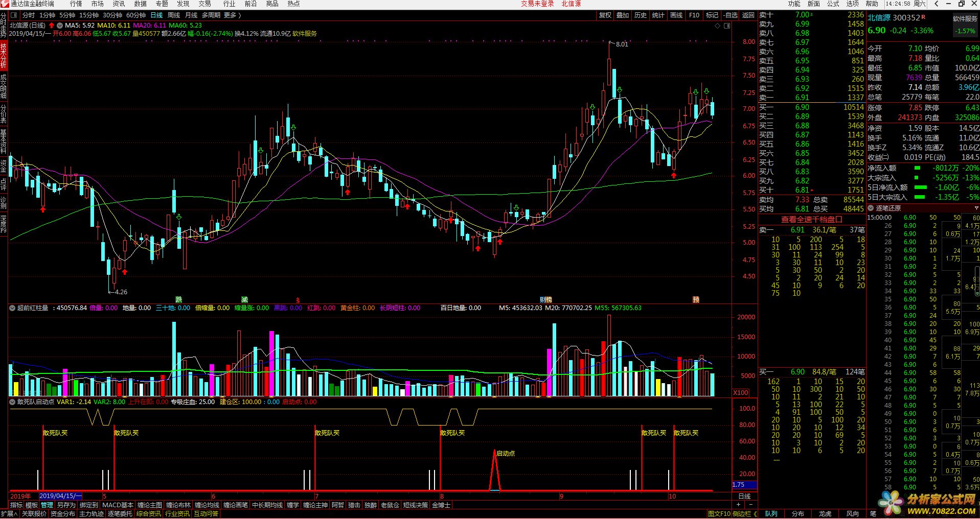The image size is (980, 519).
Task: Select the MACD基本 indicator template
Action: pos(118,505)
